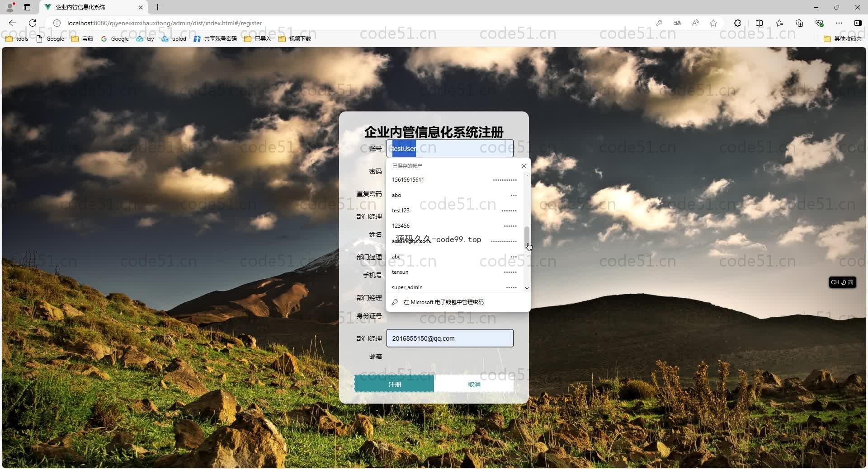Open the profile avatar icon
The height and width of the screenshot is (469, 868).
pyautogui.click(x=10, y=7)
